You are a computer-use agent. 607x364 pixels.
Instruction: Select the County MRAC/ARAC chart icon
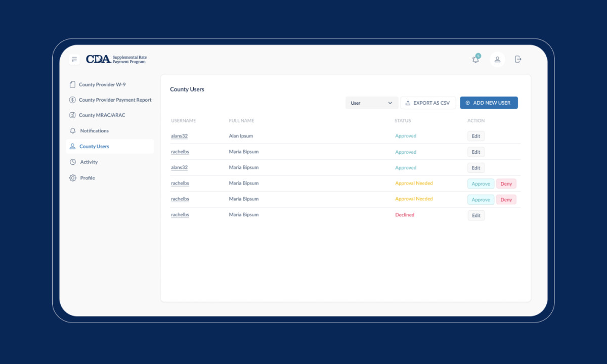pos(72,115)
